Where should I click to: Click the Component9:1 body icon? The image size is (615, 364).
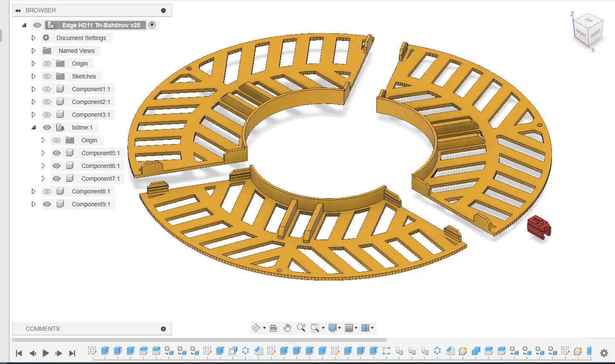tap(61, 204)
